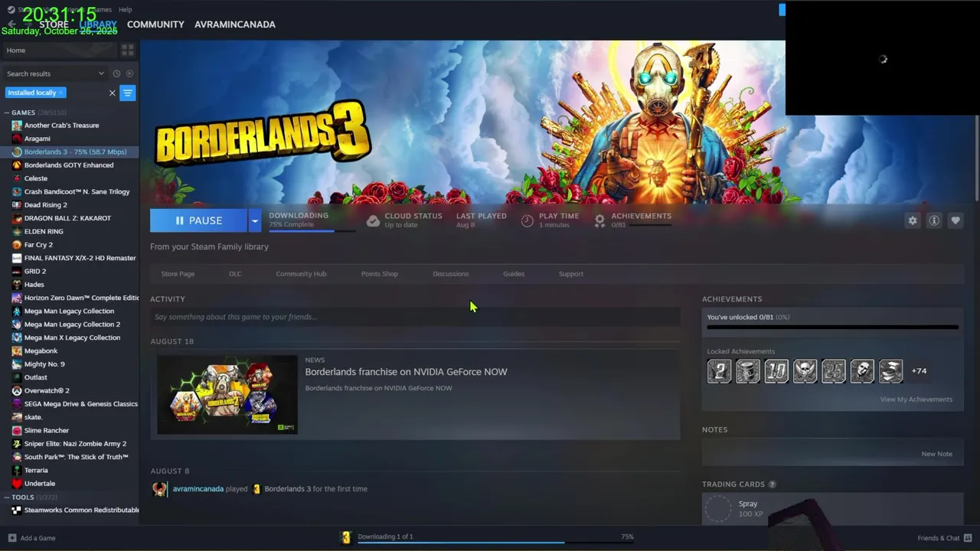Image resolution: width=980 pixels, height=551 pixels.
Task: Click the Trading Cards help question icon
Action: [772, 484]
